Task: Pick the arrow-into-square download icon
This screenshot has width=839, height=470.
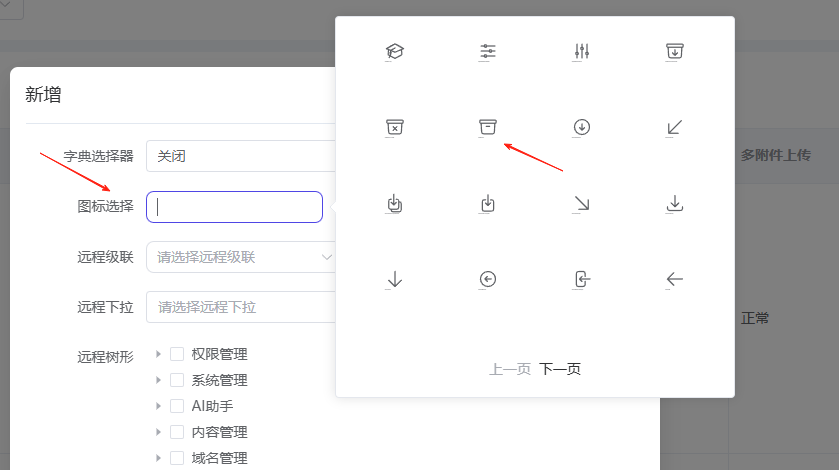Action: (x=487, y=203)
